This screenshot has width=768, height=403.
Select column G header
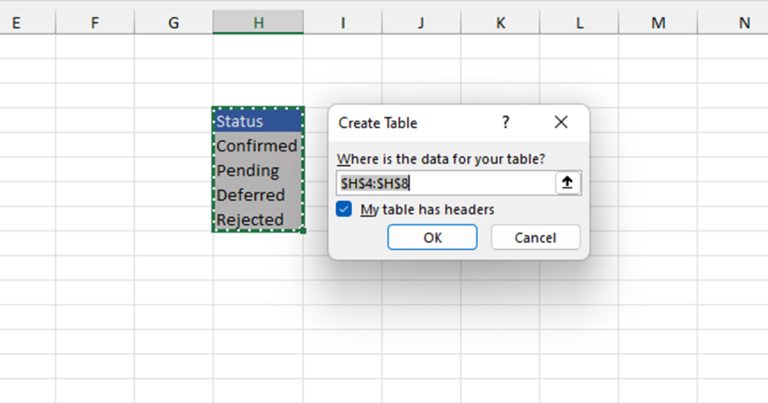[173, 23]
